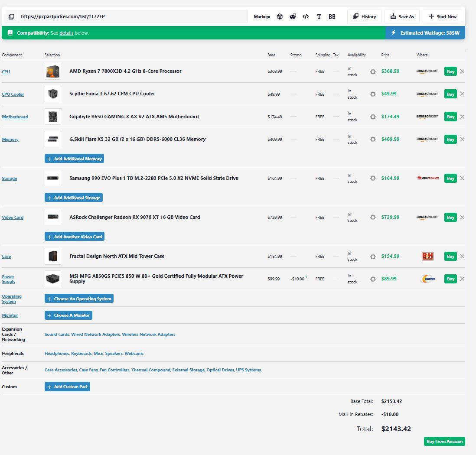This screenshot has width=476, height=455.
Task: Remove the AMD Ryzen 7 7800X3D from list
Action: [x=462, y=71]
